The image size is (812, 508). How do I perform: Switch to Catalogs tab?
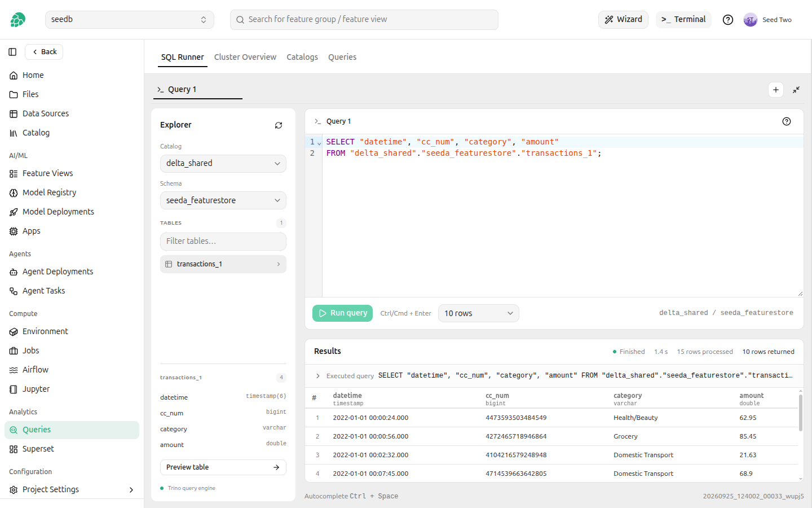302,57
